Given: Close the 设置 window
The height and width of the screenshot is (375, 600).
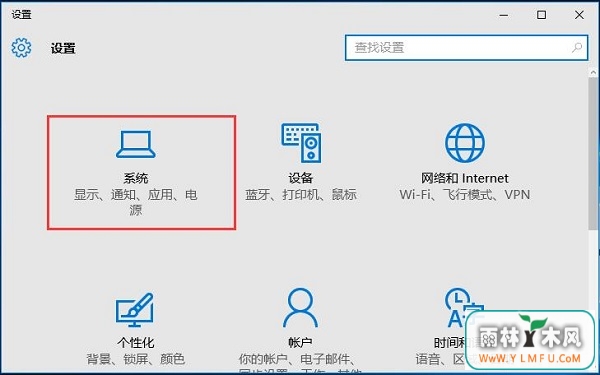Looking at the screenshot, I should [579, 15].
